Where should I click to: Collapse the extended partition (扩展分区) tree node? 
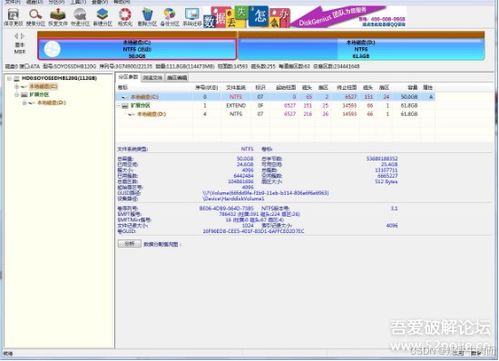tap(16, 95)
